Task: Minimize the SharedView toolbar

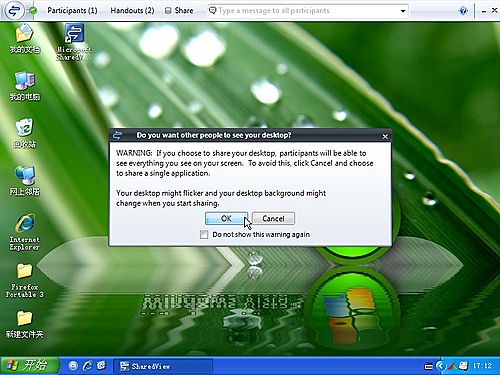Action: 484,11
